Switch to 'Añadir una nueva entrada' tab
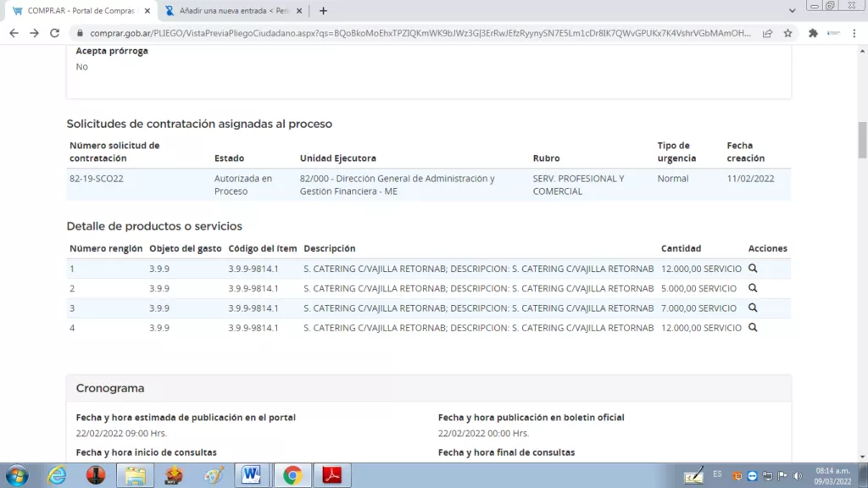The height and width of the screenshot is (488, 868). (x=229, y=11)
